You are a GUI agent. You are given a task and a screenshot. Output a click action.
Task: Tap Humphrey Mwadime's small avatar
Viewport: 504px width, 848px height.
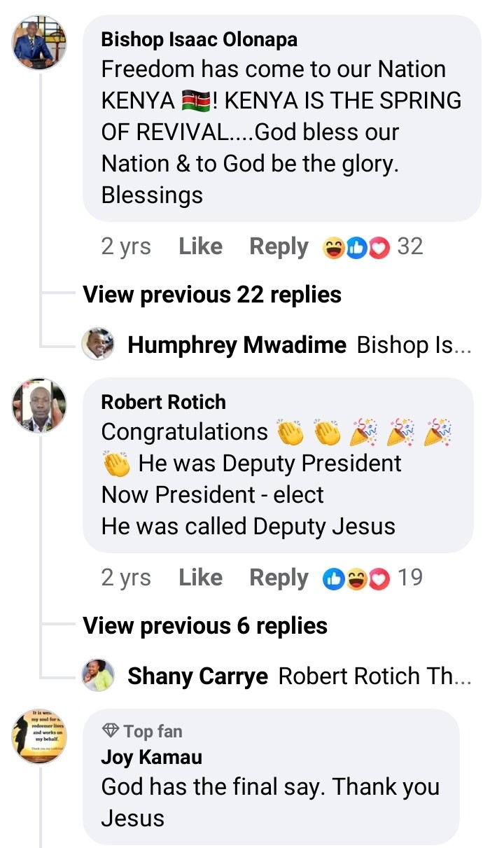[98, 345]
